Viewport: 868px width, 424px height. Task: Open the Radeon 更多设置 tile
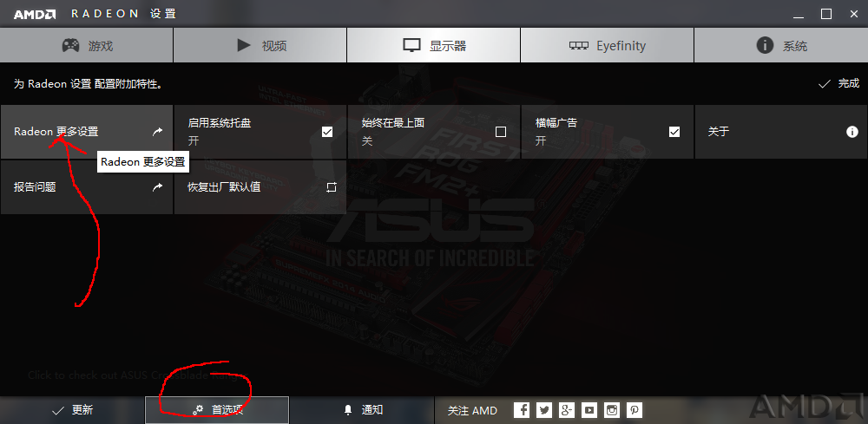point(86,132)
